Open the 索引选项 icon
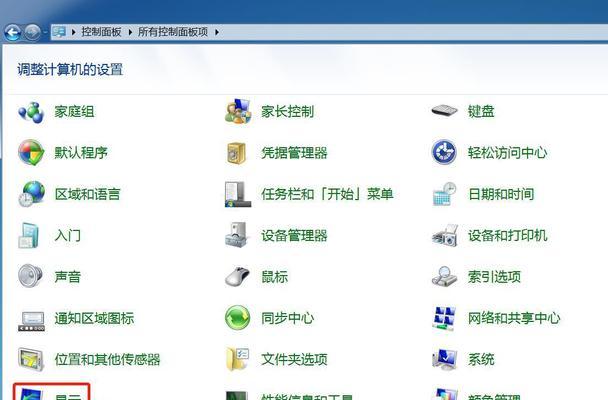 [444, 276]
